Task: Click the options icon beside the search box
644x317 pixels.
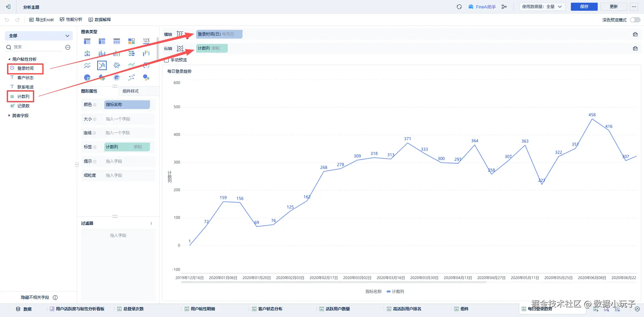Action: tap(68, 47)
